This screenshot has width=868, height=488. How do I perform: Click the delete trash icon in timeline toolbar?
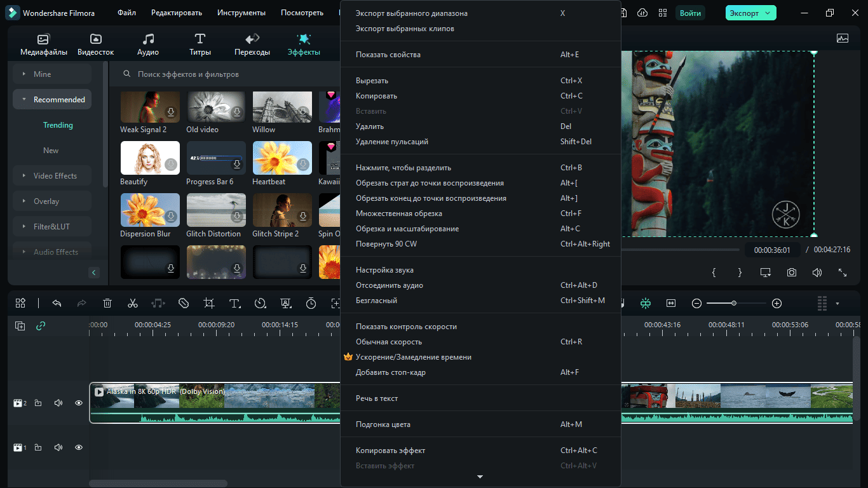pyautogui.click(x=107, y=303)
